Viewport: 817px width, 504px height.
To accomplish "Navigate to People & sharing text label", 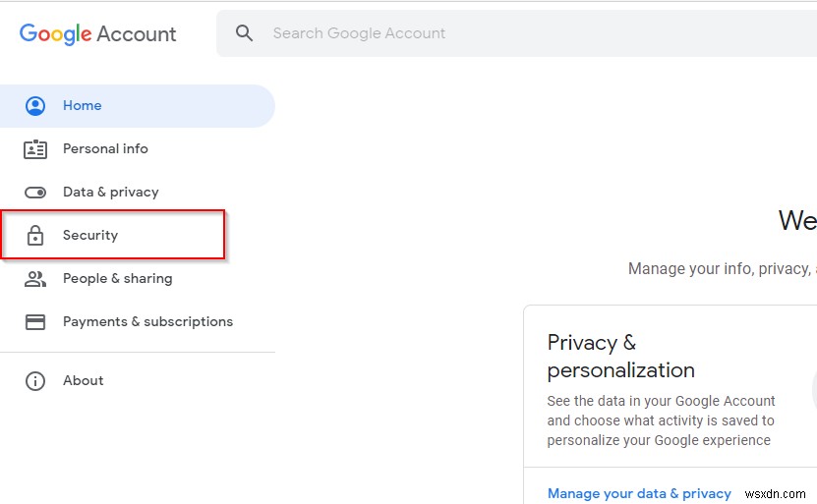I will pos(118,279).
